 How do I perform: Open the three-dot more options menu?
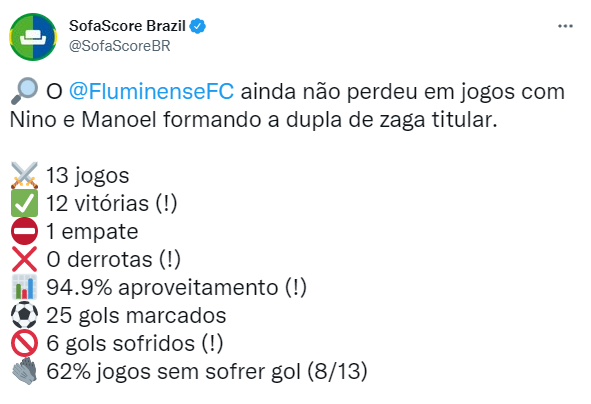pos(565,26)
